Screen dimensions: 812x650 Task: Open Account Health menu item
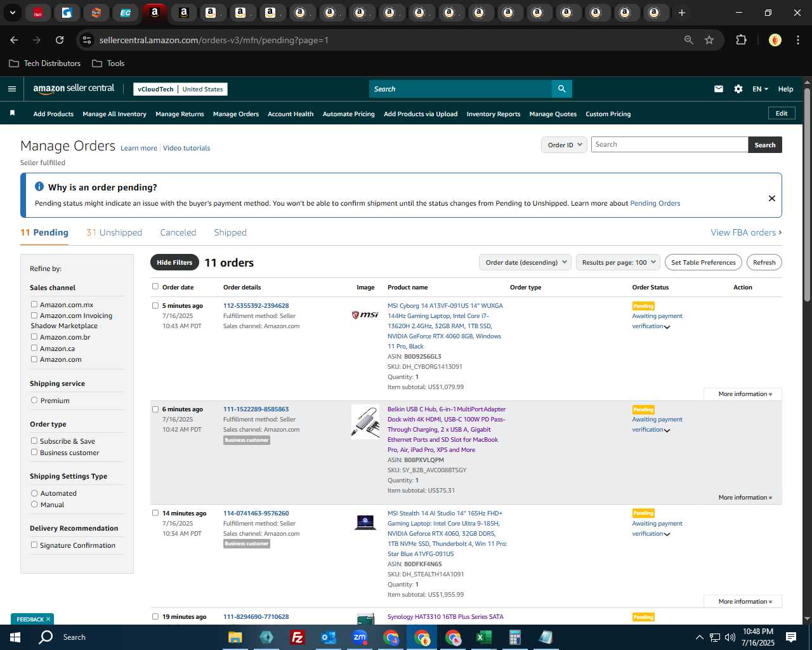point(291,114)
